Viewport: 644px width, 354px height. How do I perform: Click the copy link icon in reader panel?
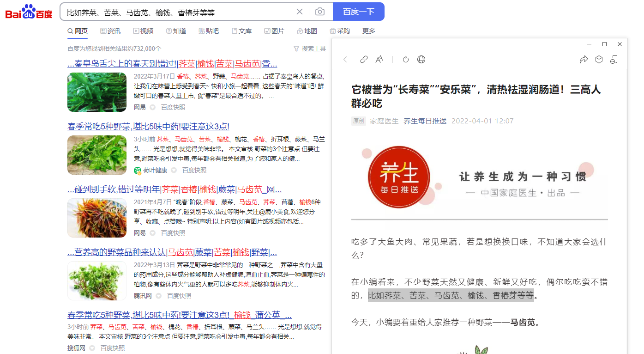[x=364, y=59]
